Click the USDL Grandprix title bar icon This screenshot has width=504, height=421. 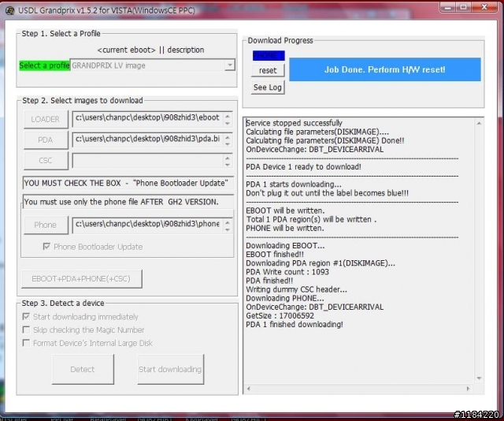(10, 10)
